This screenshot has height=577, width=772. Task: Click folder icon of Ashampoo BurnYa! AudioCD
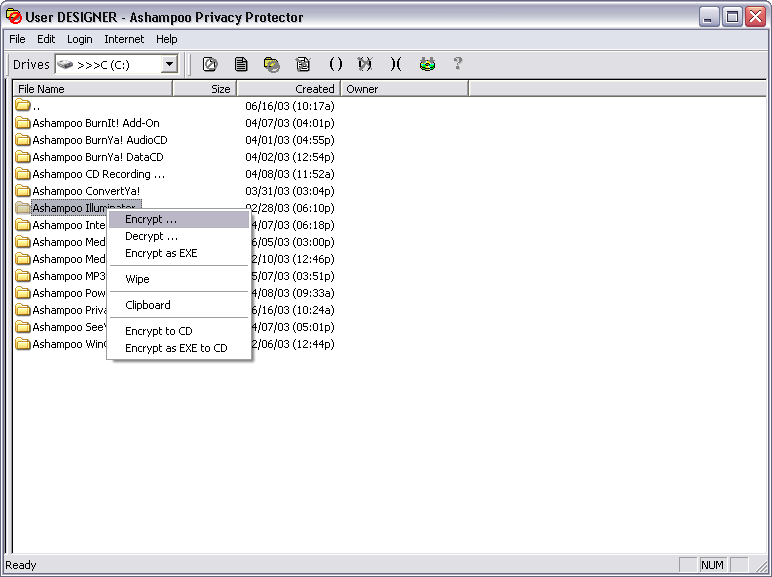pos(23,140)
